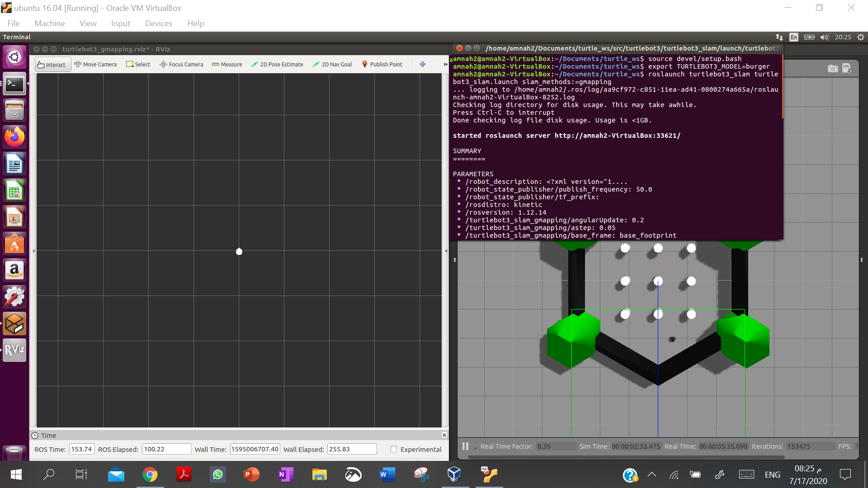Click inside the Wall Elapsed field
Viewport: 868px width, 488px height.
[352, 449]
